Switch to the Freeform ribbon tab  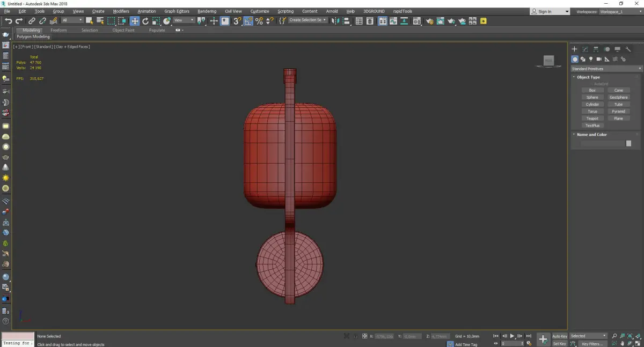58,30
